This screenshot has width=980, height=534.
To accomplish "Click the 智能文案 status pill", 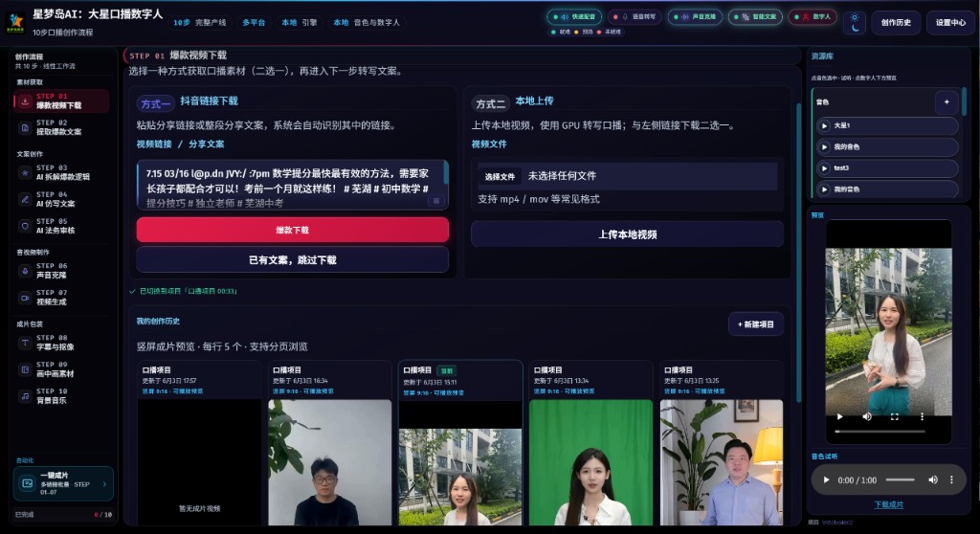I will pos(755,17).
